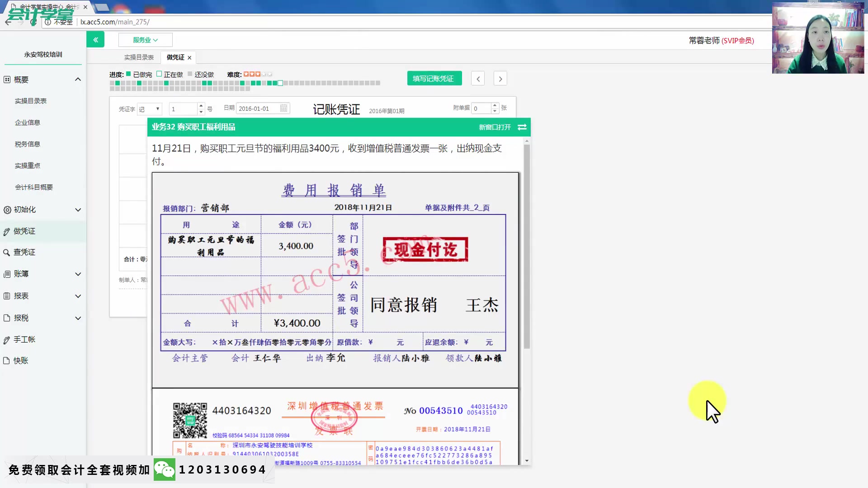Open the 服务业 industry dropdown
Viewport: 868px width, 488px height.
click(x=145, y=40)
